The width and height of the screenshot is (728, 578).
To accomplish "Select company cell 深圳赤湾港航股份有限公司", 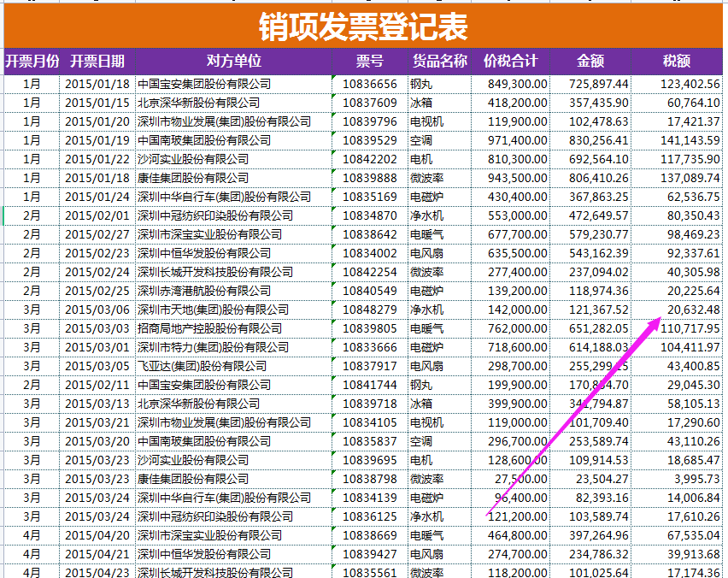I will tap(233, 291).
